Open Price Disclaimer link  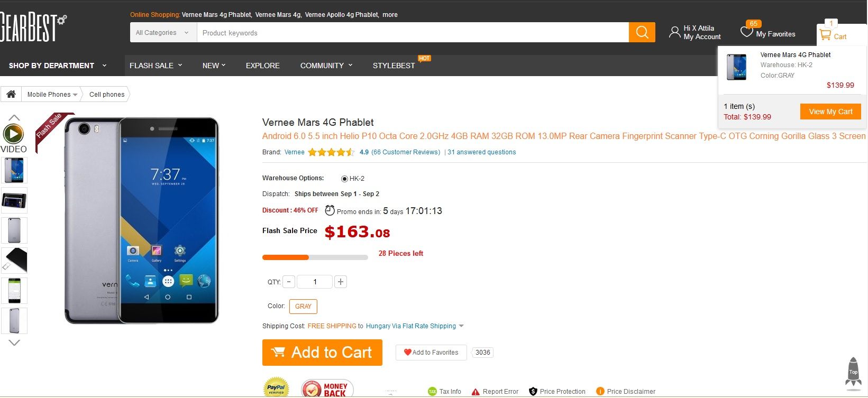626,392
